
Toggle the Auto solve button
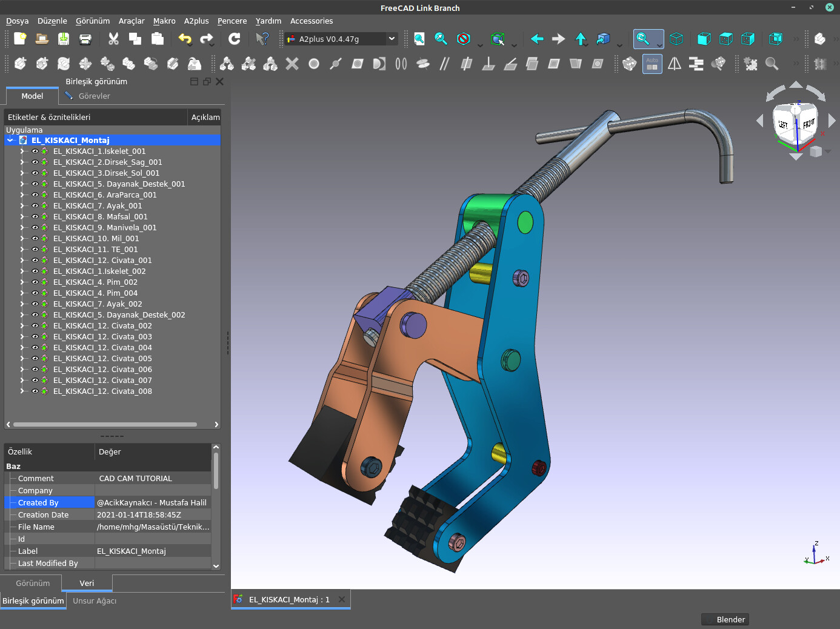point(652,64)
